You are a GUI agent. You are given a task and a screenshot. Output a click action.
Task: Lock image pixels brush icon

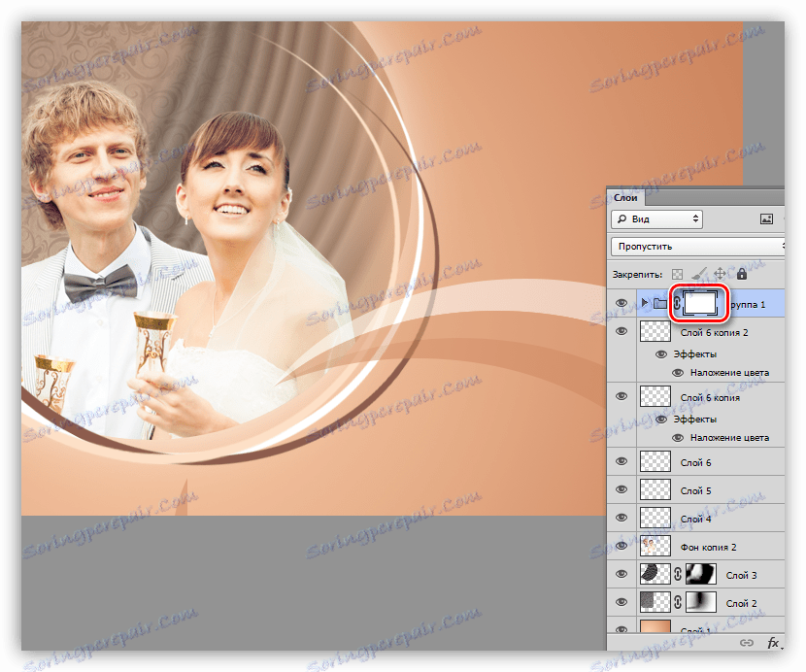(x=699, y=274)
